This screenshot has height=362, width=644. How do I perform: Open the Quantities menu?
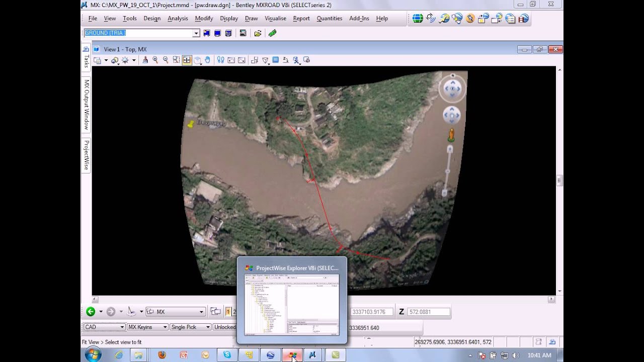click(x=329, y=19)
